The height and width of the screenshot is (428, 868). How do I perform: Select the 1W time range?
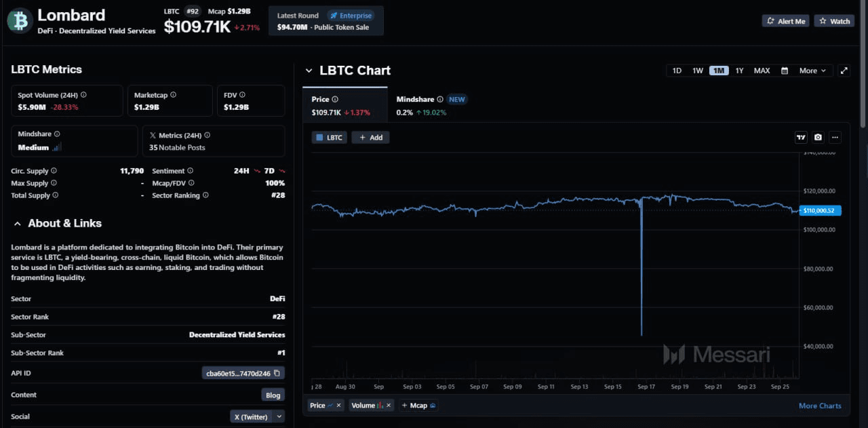tap(698, 71)
